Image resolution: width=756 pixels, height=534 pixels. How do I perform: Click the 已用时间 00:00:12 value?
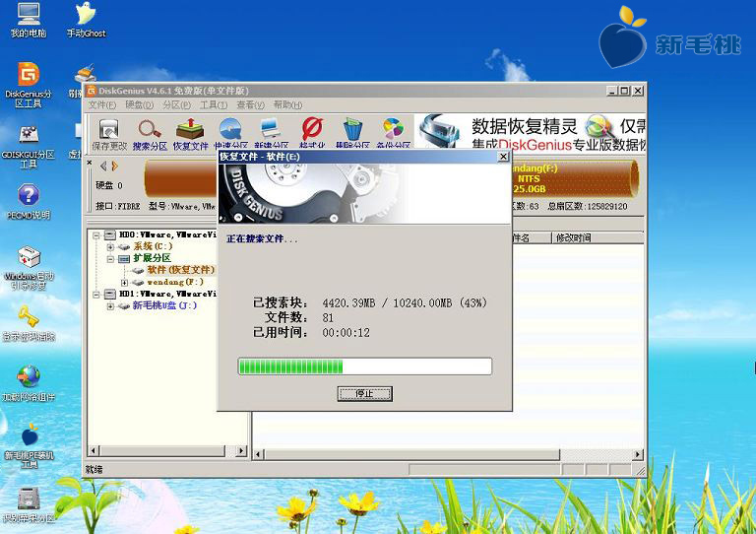(346, 332)
